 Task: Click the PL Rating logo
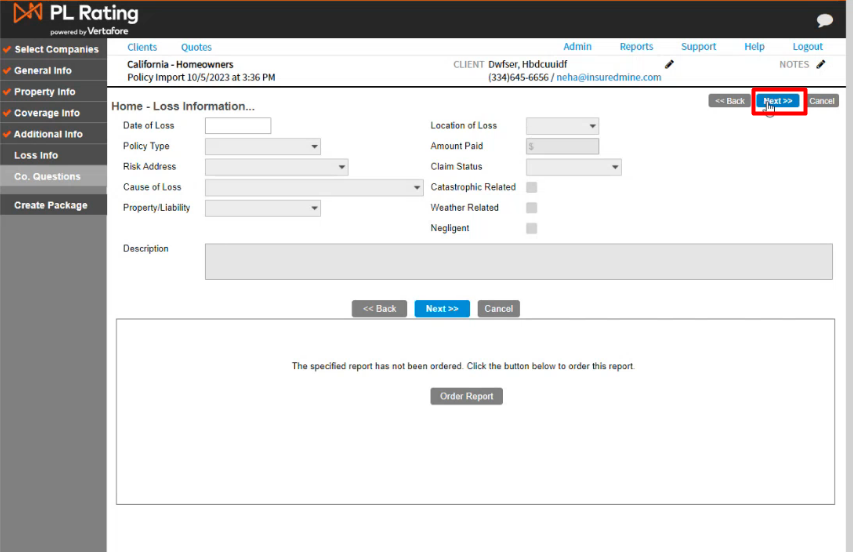76,19
